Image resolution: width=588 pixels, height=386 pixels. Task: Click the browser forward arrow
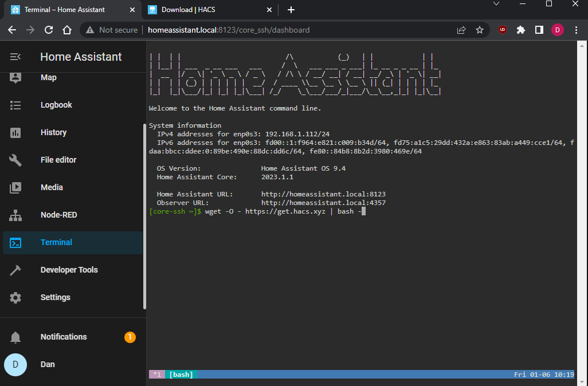(x=30, y=30)
